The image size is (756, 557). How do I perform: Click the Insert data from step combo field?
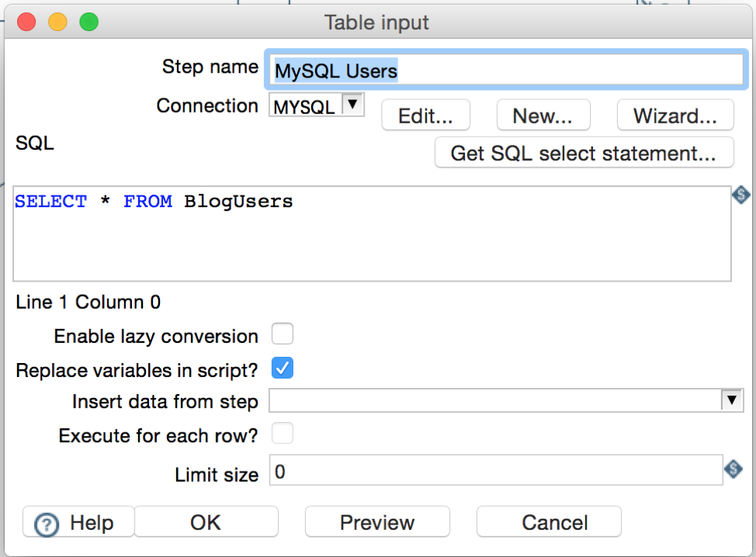tap(506, 400)
